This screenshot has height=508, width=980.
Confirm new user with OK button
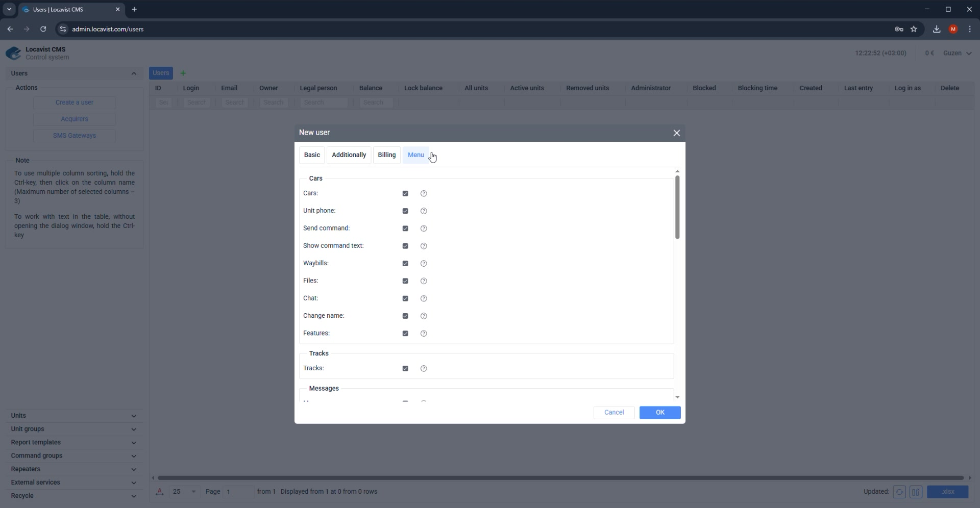660,413
